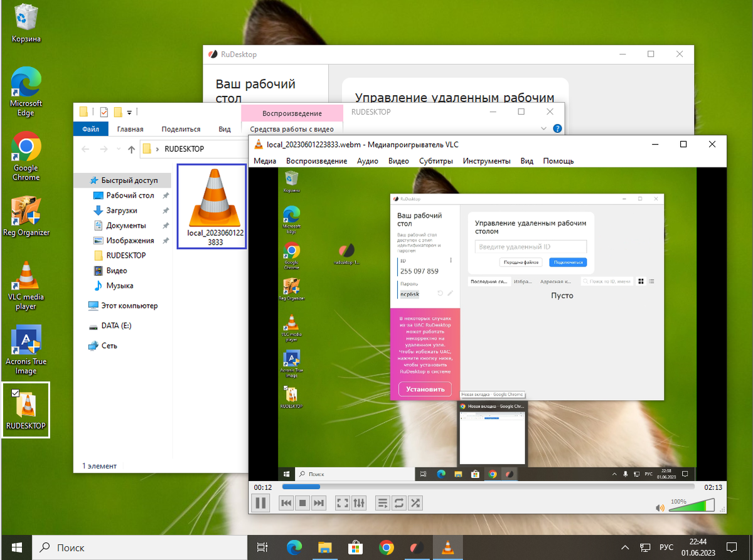Go up one folder level in Explorer

131,149
